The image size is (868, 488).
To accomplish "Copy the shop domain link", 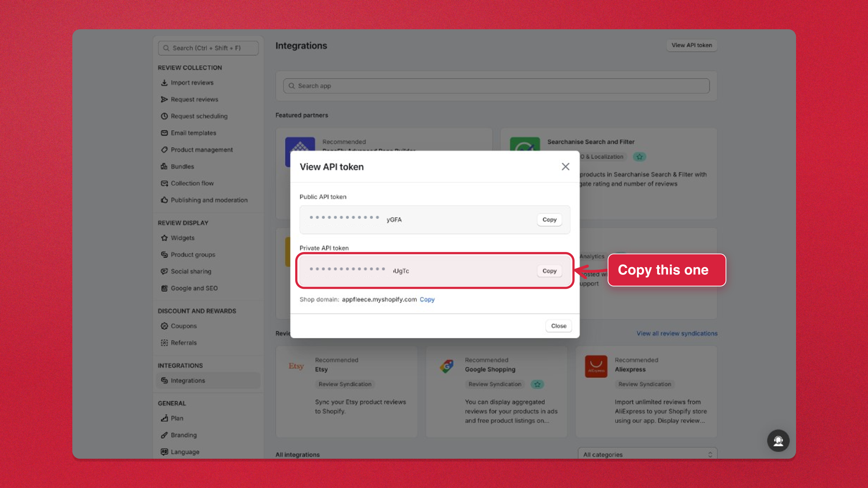I will [427, 300].
